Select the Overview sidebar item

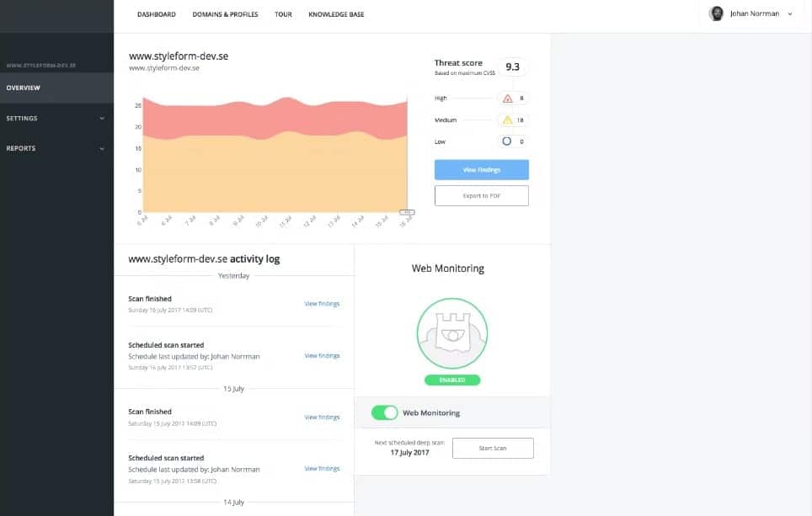click(x=56, y=88)
